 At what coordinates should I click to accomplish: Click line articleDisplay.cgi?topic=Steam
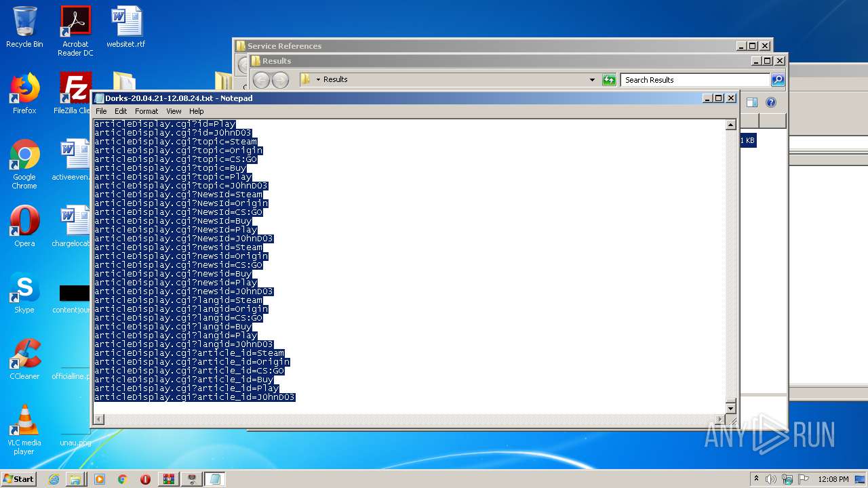click(x=176, y=142)
